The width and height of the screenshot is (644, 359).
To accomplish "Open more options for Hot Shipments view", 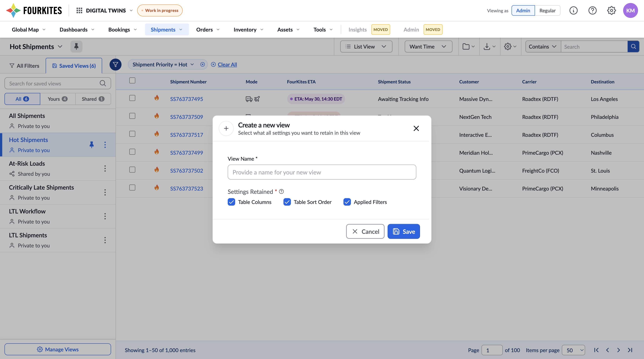I will [x=105, y=145].
